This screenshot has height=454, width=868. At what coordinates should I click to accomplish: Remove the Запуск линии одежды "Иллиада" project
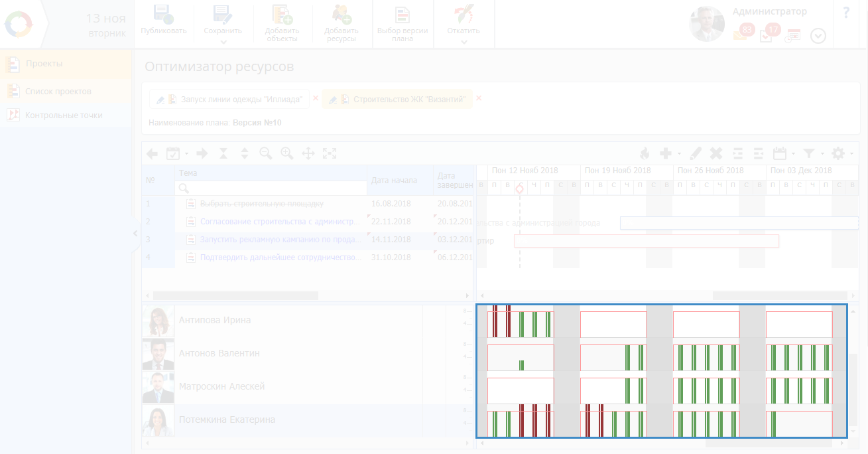point(316,99)
